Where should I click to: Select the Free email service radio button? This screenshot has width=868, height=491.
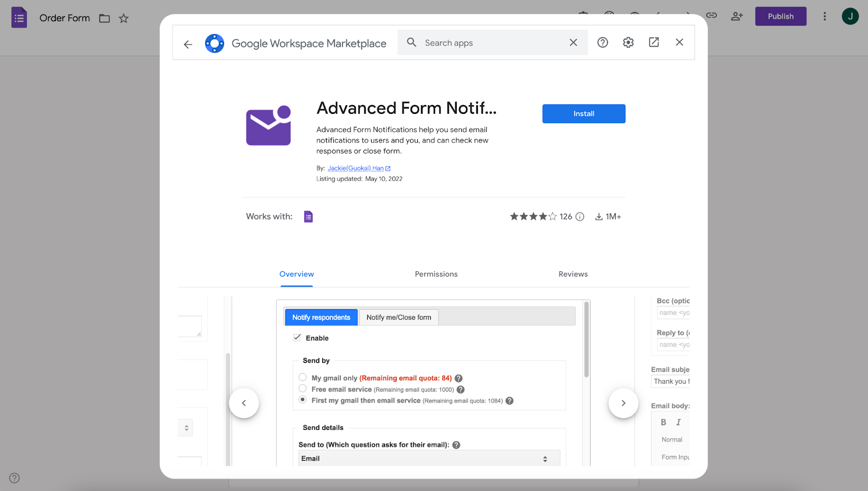pos(303,388)
